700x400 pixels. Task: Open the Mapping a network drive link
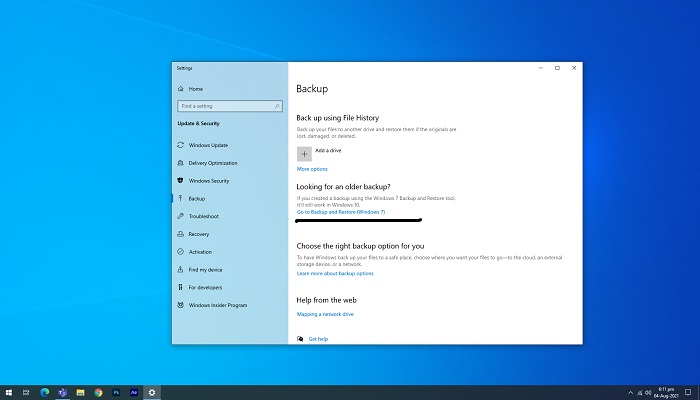325,314
